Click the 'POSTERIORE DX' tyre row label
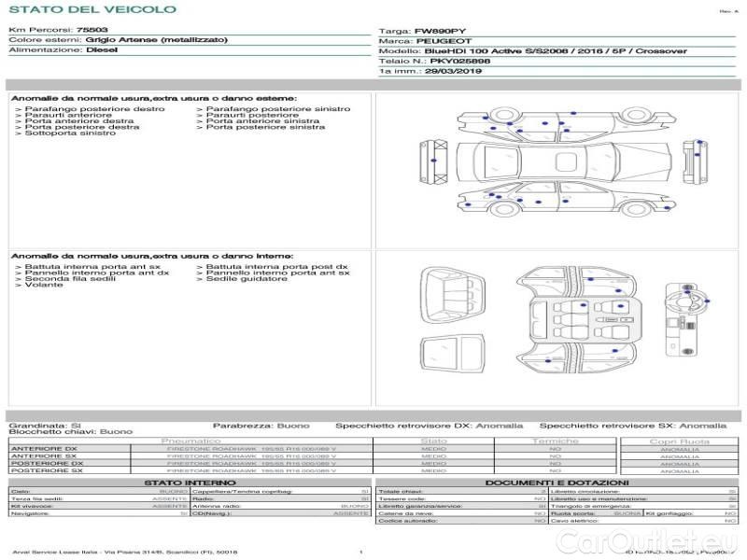Viewport: 747px width, 560px height. pos(47,463)
